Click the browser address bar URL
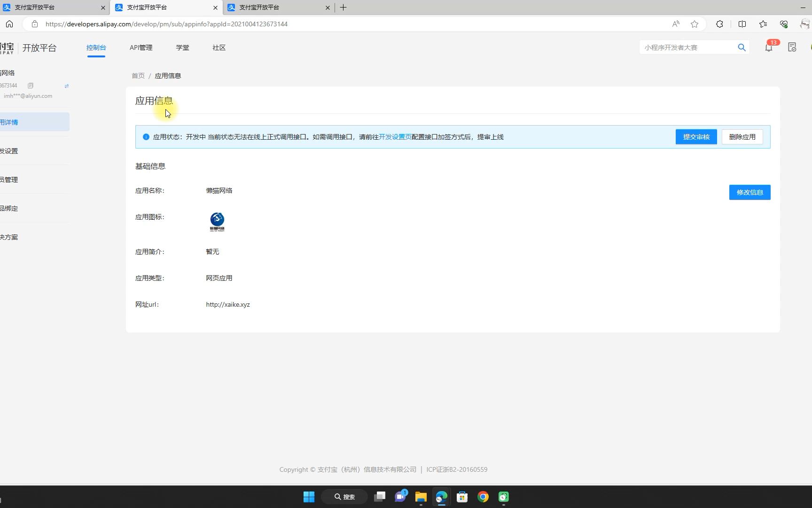This screenshot has height=508, width=812. pyautogui.click(x=166, y=24)
